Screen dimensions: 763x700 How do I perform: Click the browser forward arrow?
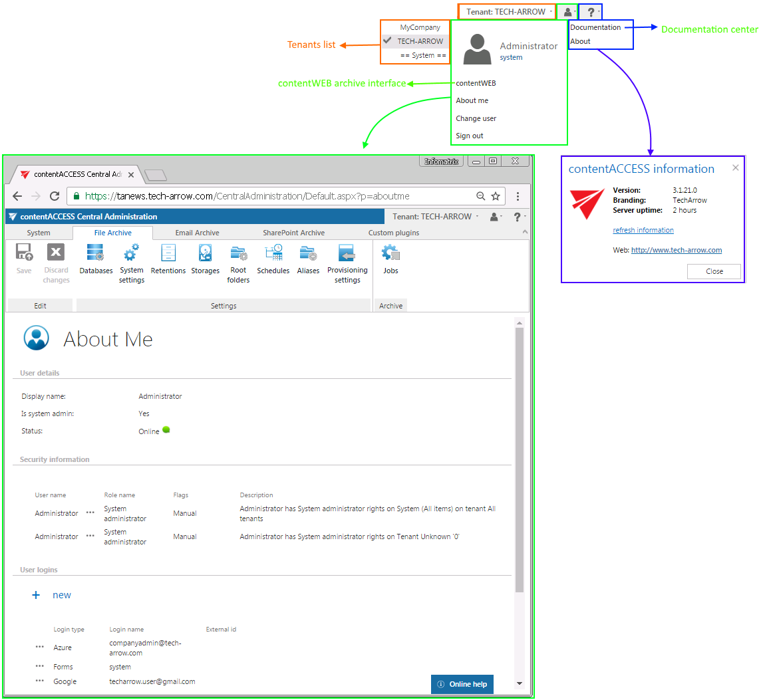(35, 196)
